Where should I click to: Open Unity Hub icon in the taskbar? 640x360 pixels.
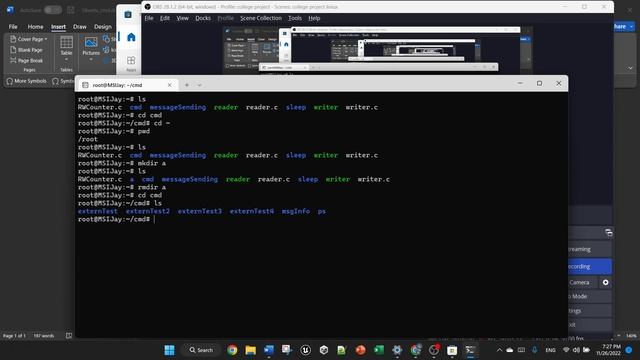click(x=324, y=350)
